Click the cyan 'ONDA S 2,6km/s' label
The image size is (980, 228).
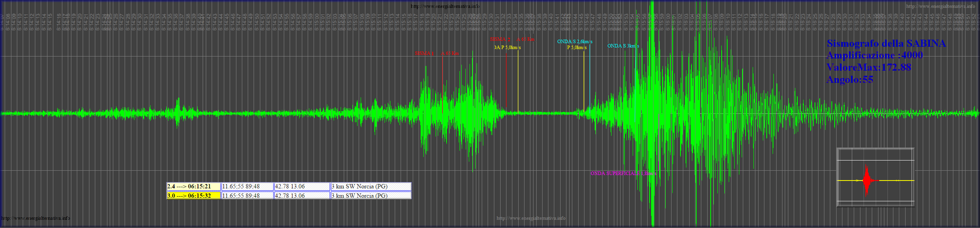click(575, 42)
